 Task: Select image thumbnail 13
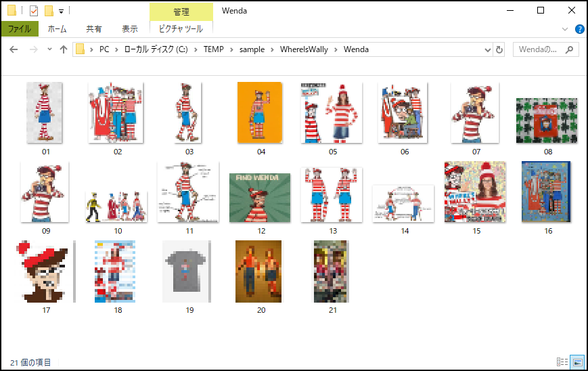tap(332, 195)
